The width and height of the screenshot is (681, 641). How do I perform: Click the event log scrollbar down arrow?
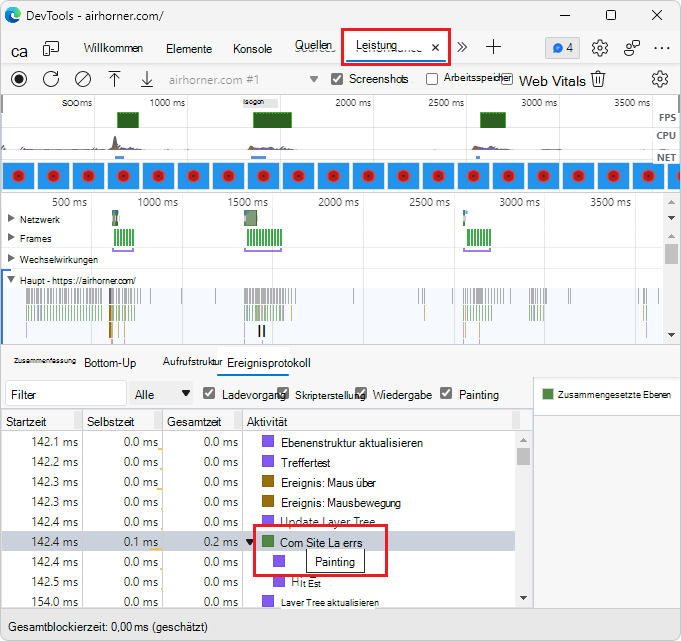[523, 598]
